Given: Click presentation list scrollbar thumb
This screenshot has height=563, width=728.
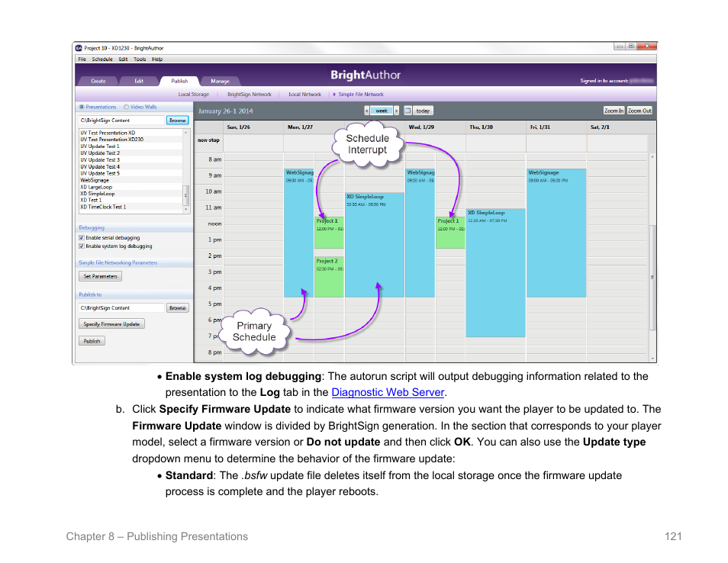Looking at the screenshot, I should point(186,195).
